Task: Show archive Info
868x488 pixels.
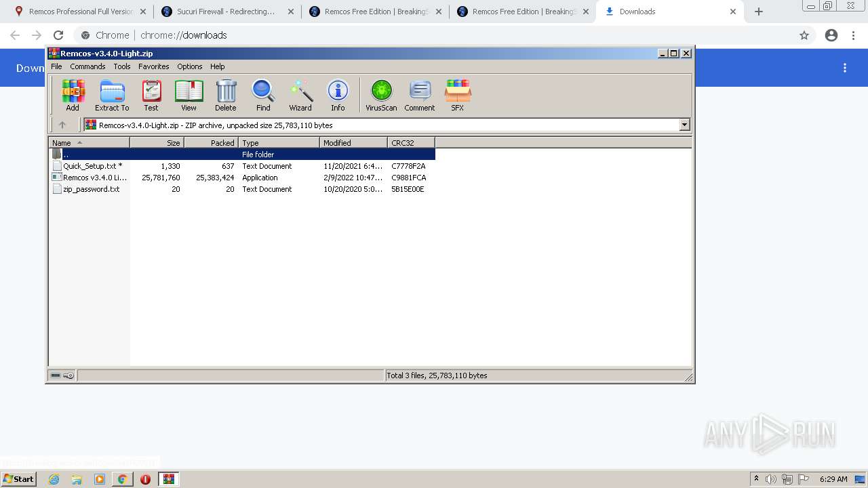Action: click(x=338, y=96)
